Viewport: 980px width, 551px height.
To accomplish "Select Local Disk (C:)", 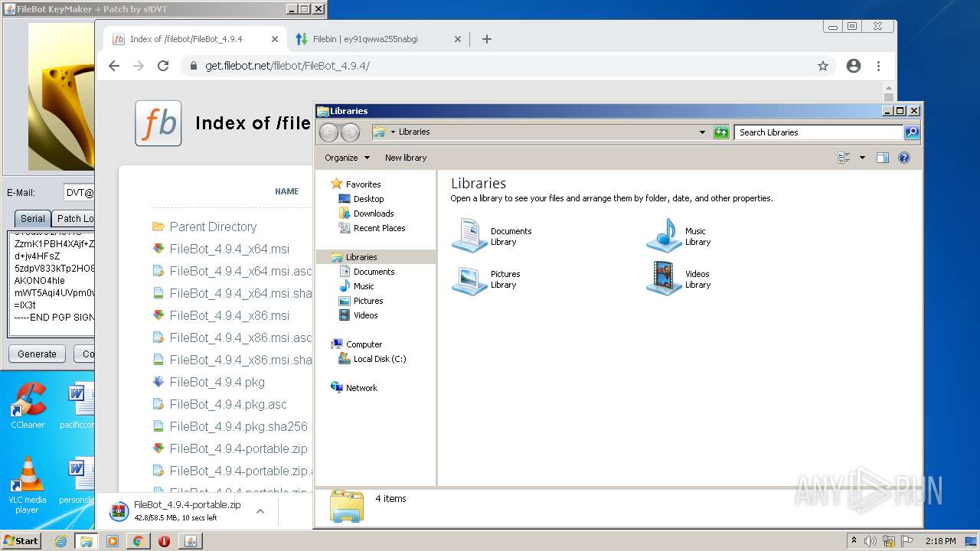I will tap(379, 359).
